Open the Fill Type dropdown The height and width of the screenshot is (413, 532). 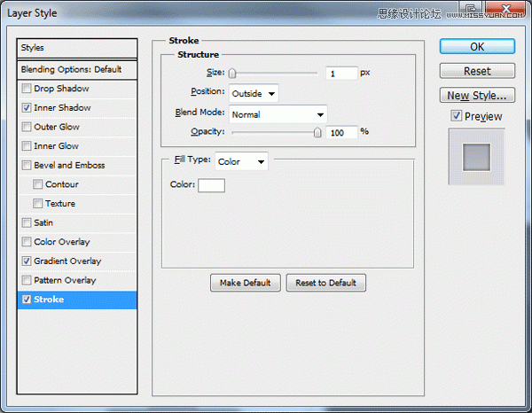241,161
